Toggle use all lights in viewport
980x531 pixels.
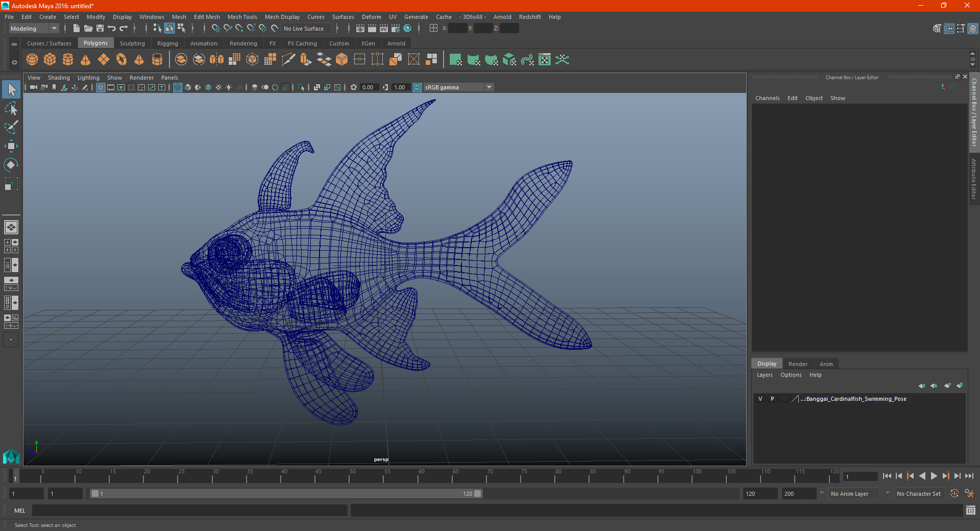click(229, 87)
